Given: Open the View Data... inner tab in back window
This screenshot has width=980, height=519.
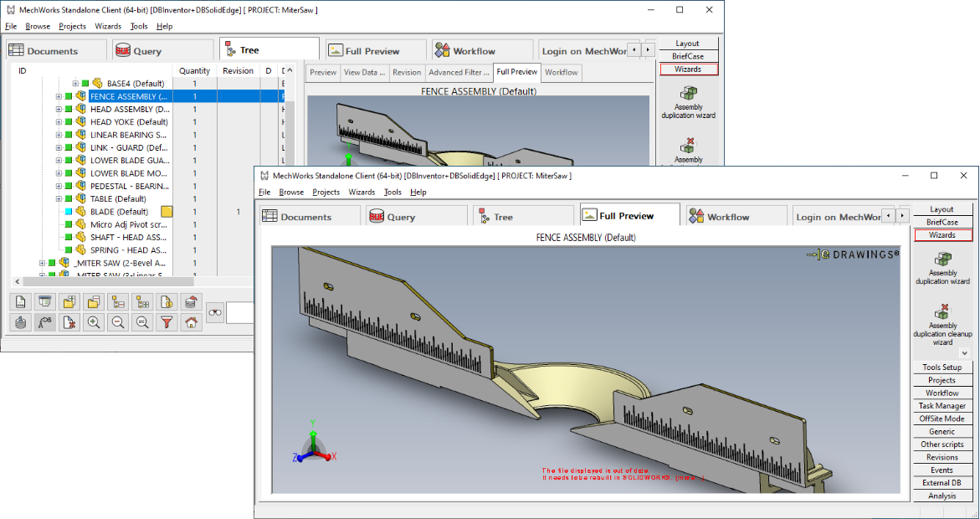Looking at the screenshot, I should (x=364, y=73).
